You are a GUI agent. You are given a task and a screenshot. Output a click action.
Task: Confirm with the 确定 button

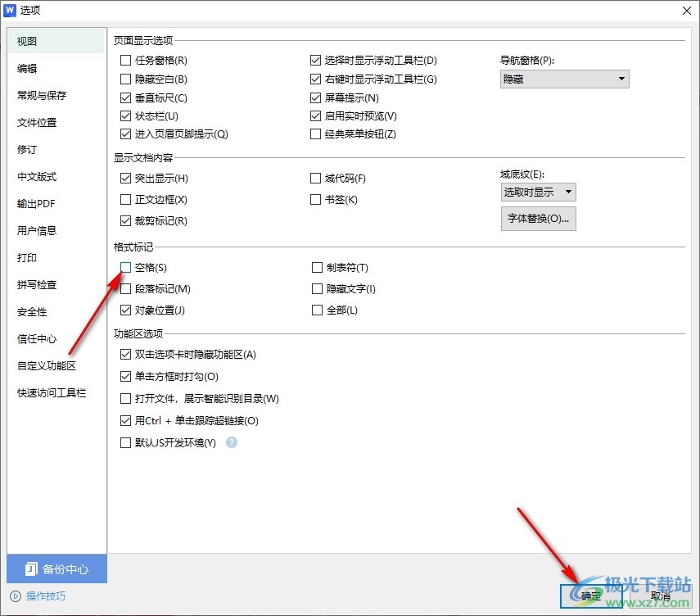(x=591, y=596)
